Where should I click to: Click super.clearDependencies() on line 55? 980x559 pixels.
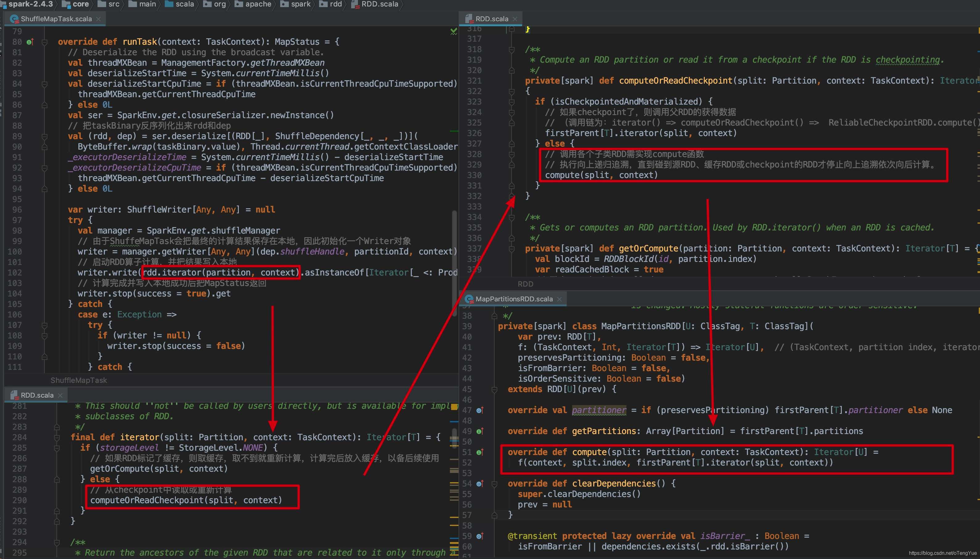579,494
